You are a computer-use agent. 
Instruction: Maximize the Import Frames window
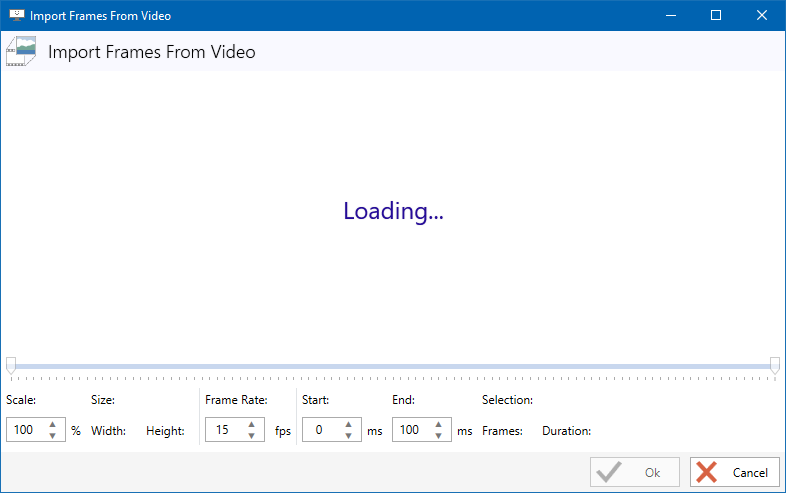[716, 16]
